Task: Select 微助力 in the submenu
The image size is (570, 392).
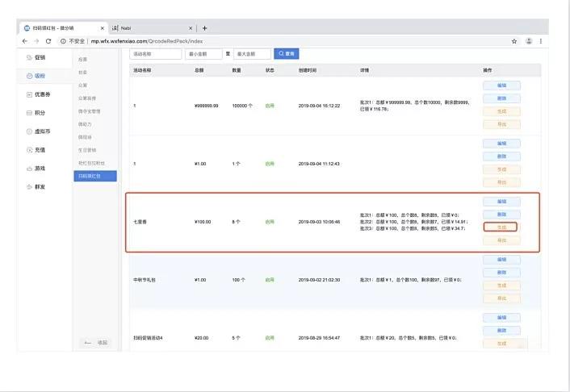Action: [x=85, y=124]
